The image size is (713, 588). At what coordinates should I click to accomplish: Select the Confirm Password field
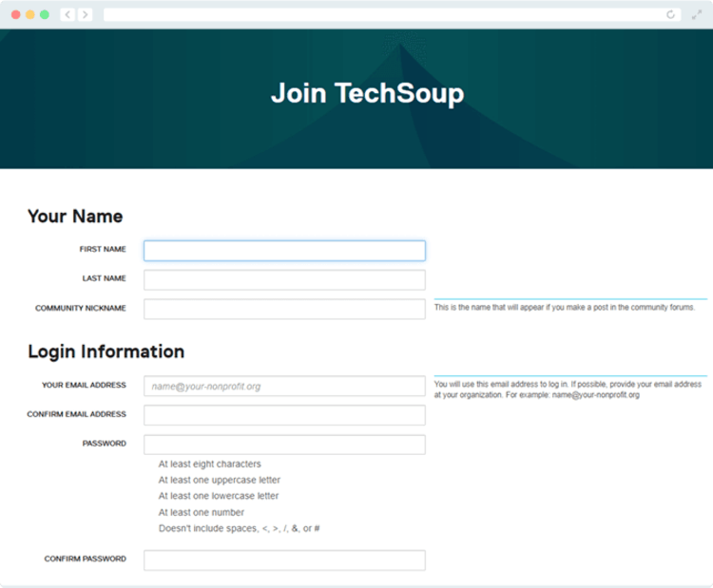284,560
